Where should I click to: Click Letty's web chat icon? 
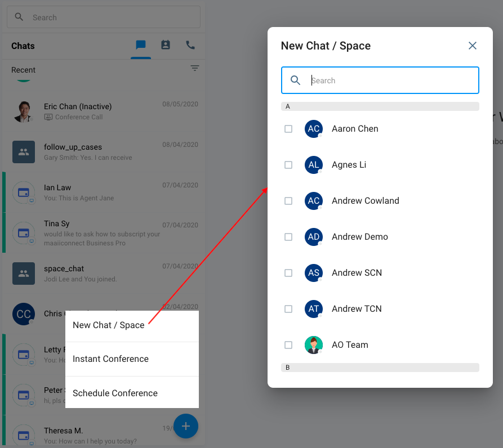(x=24, y=355)
